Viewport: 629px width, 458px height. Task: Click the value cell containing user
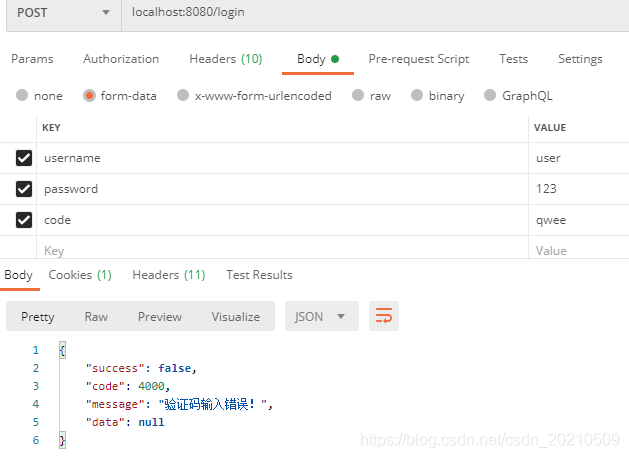(x=579, y=158)
